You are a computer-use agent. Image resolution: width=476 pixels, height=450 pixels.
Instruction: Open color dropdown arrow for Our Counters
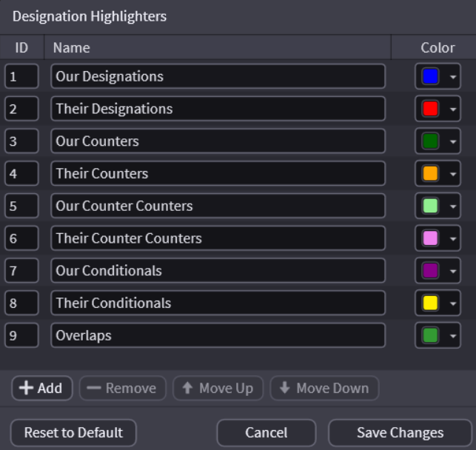[x=453, y=141]
